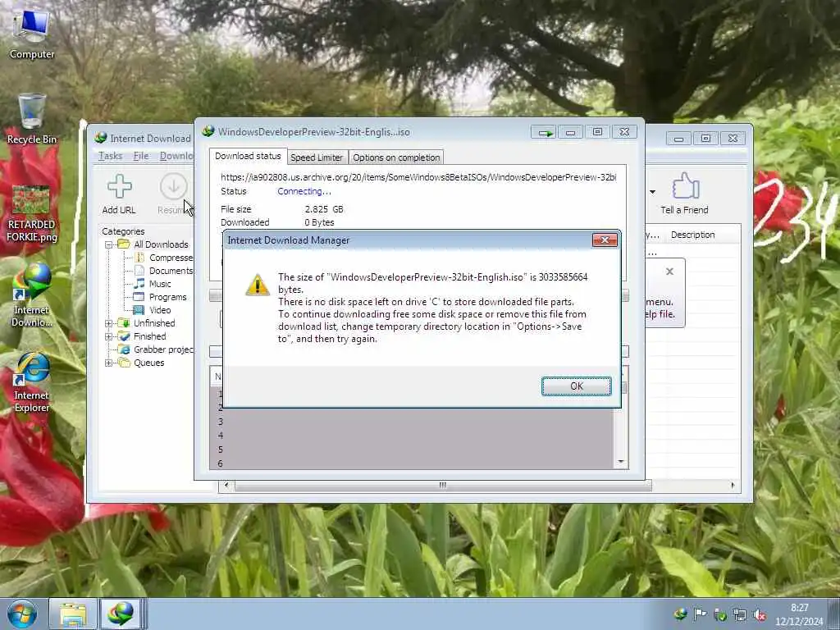Click the IDM taskbar button
Viewport: 840px width, 630px height.
pyautogui.click(x=121, y=614)
